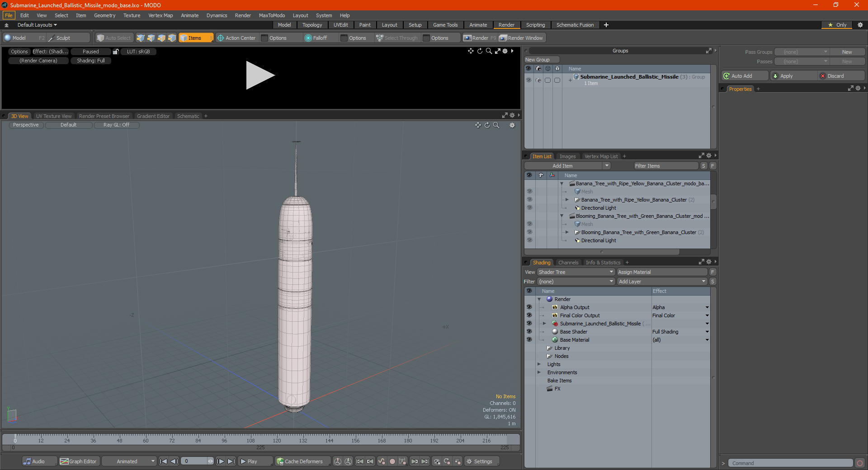Switch to Channels tab
868x470 pixels.
coord(568,263)
